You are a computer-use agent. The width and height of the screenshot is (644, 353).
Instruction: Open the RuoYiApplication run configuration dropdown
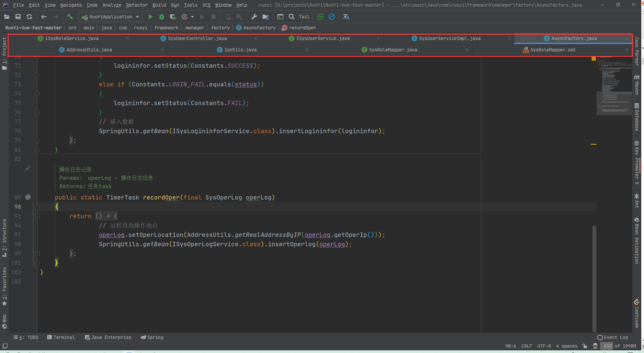[111, 17]
